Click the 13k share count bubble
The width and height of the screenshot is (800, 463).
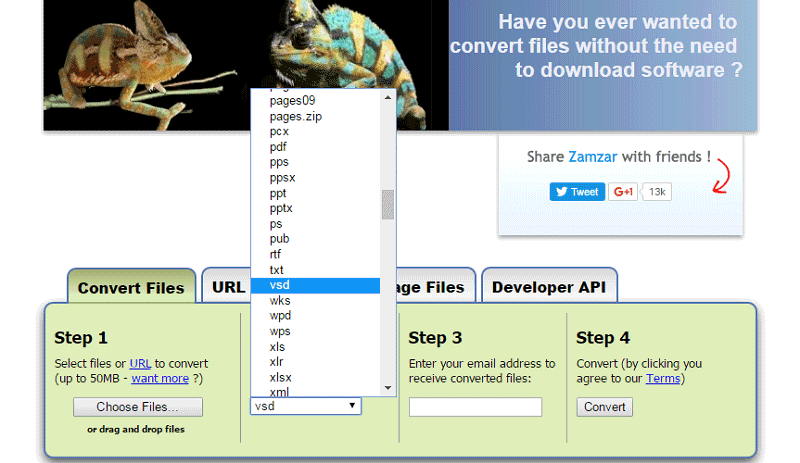point(657,192)
